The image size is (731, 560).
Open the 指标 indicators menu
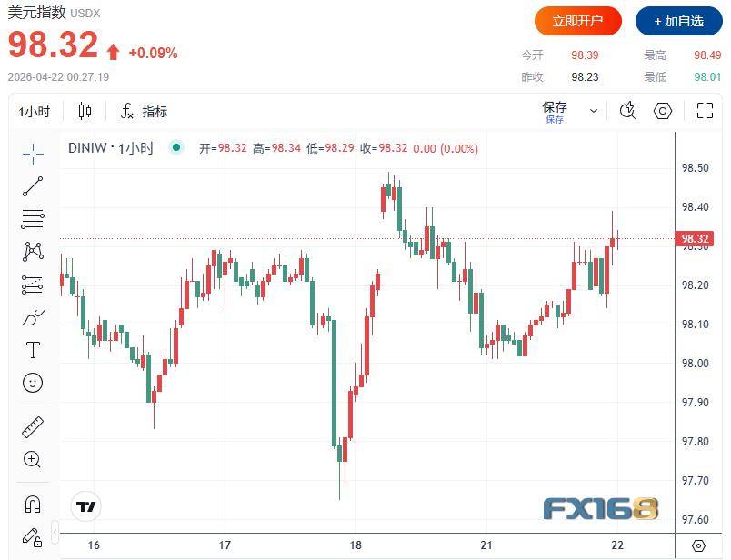pos(144,112)
